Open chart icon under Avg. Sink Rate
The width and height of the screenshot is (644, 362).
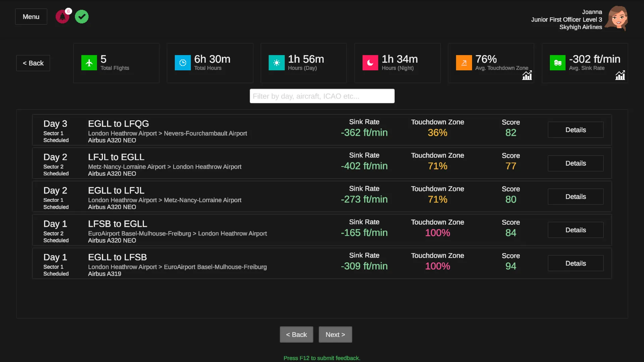point(620,75)
